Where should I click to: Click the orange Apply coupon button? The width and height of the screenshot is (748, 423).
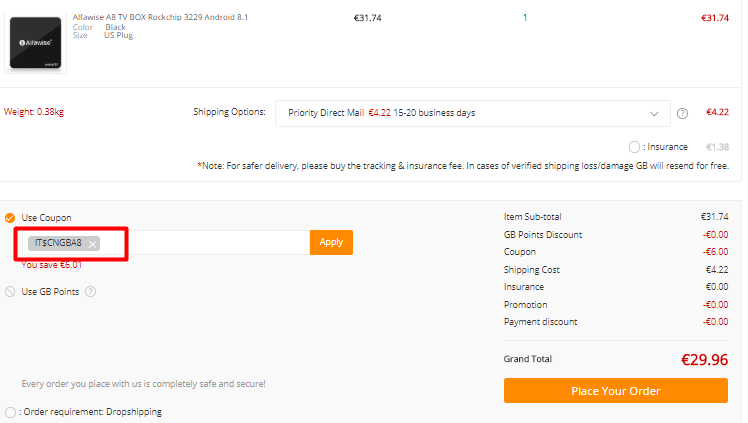click(x=331, y=242)
